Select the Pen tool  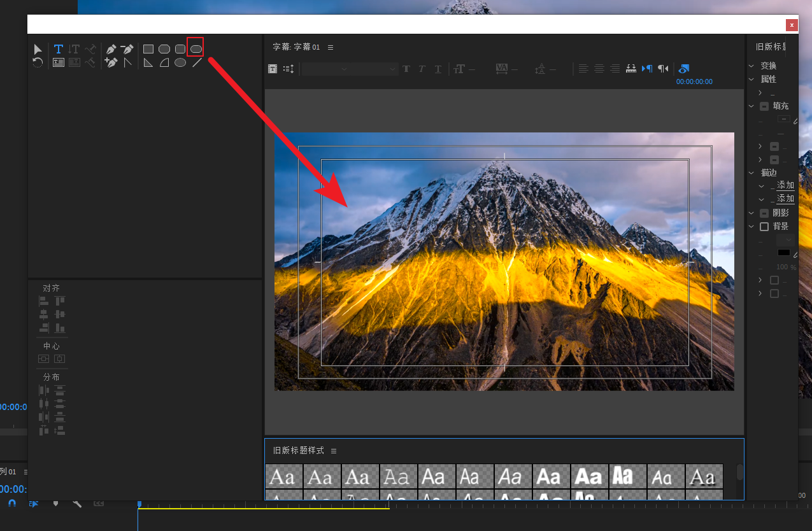click(111, 49)
